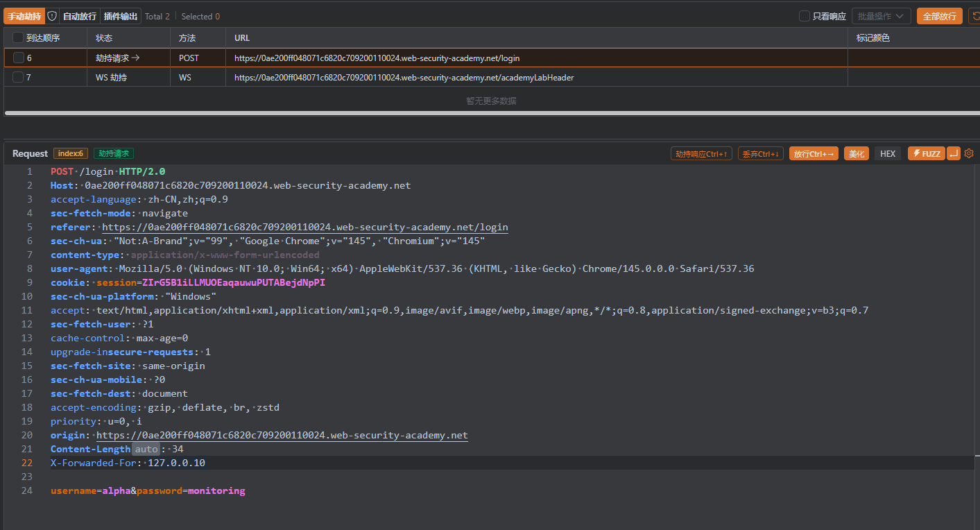Select the WS 劫持 academyLabHeader row
This screenshot has width=980, height=530.
(x=404, y=78)
